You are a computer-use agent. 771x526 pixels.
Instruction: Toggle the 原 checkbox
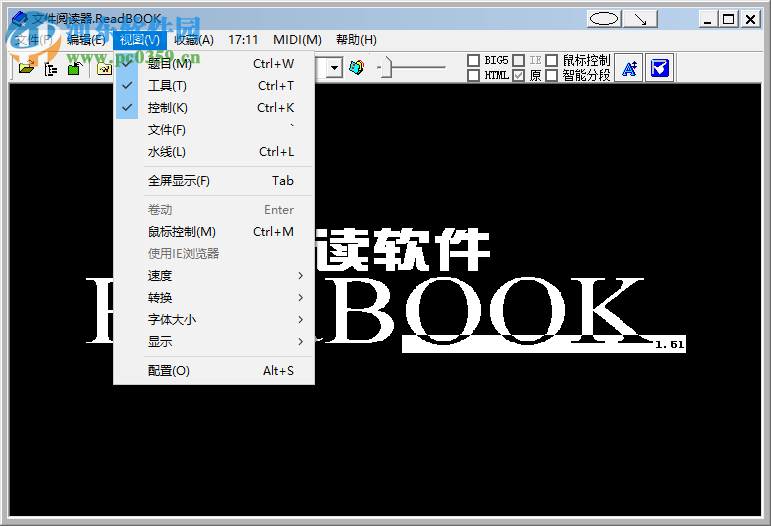(518, 75)
